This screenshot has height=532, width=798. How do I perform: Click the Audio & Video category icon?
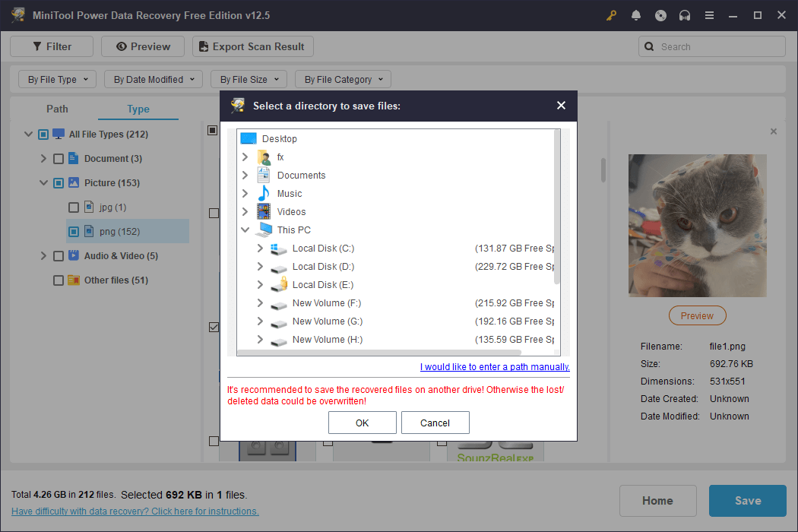click(x=74, y=255)
